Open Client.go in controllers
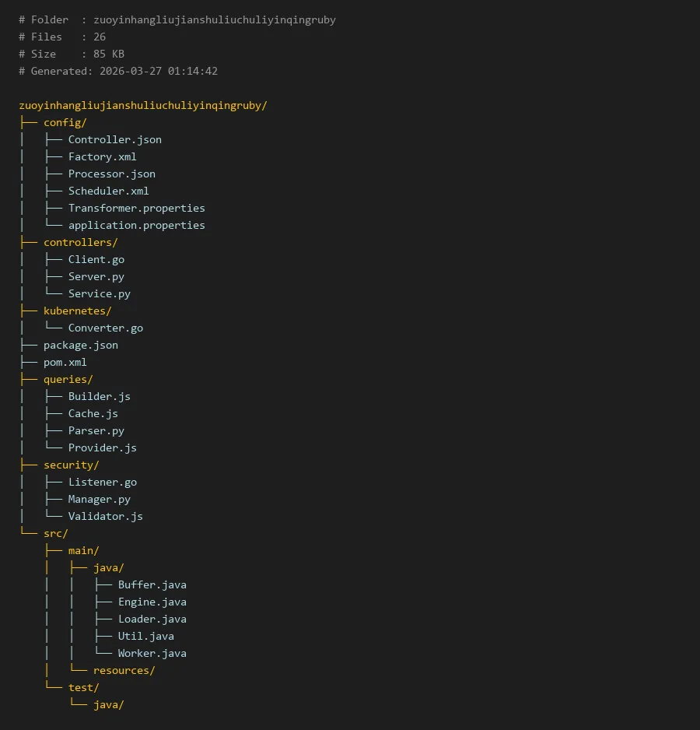The width and height of the screenshot is (700, 730). click(x=96, y=259)
